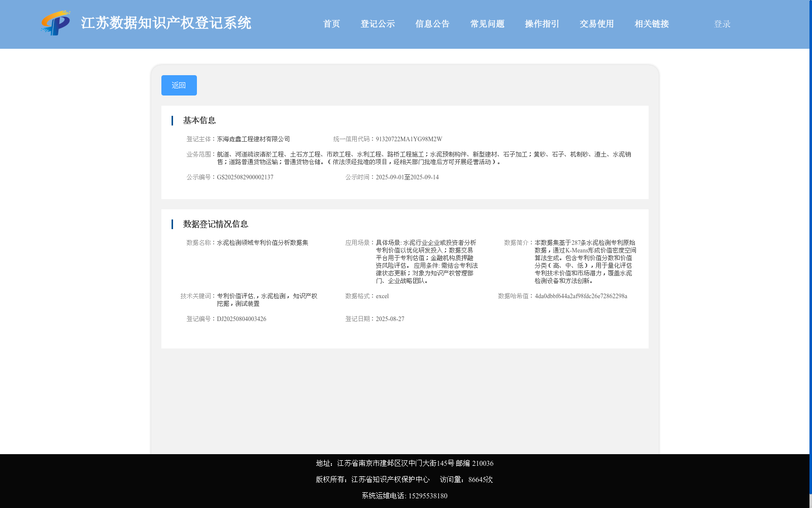Click the 返回 button
The image size is (812, 508).
[x=179, y=85]
